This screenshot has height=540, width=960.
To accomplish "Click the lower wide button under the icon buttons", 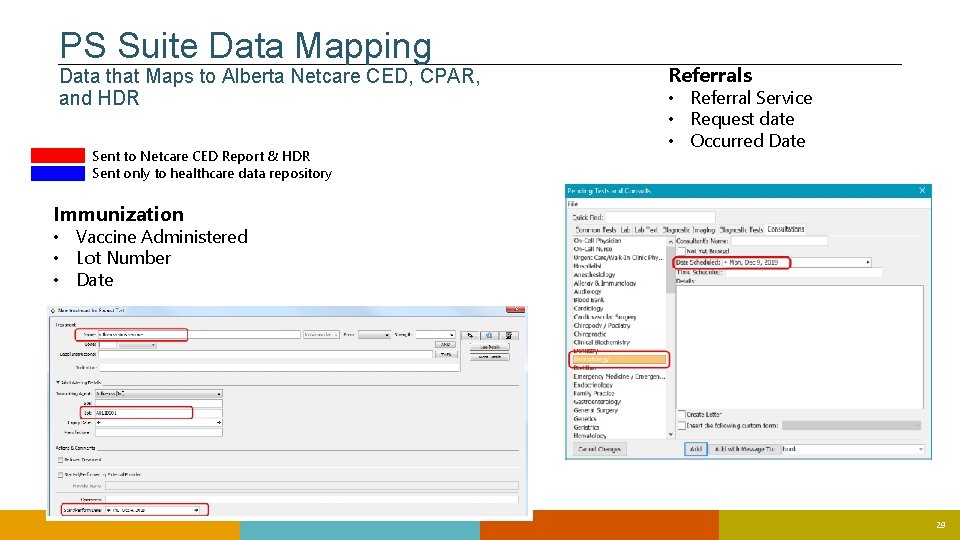I will (x=490, y=357).
